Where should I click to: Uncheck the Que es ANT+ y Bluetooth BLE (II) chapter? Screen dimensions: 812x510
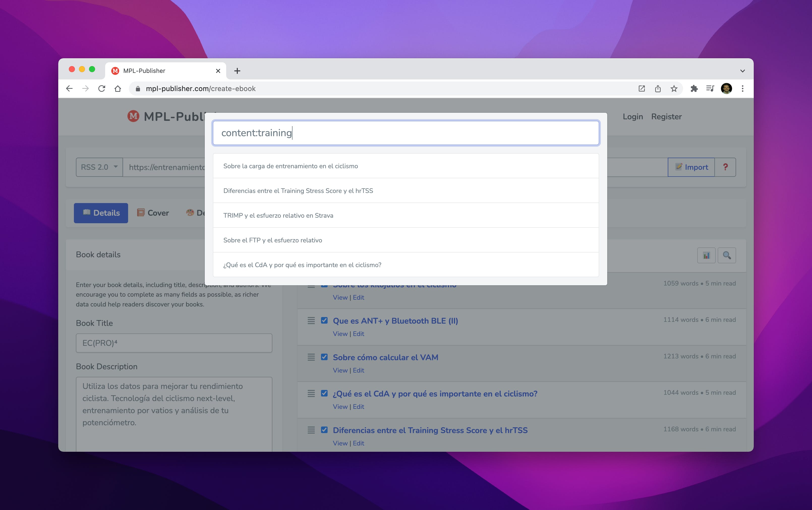coord(324,320)
